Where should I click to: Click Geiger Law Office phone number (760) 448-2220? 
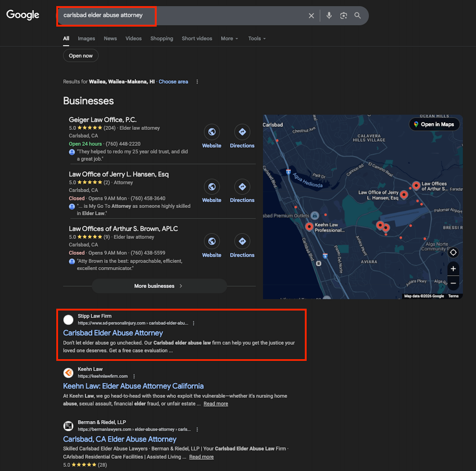(x=123, y=144)
